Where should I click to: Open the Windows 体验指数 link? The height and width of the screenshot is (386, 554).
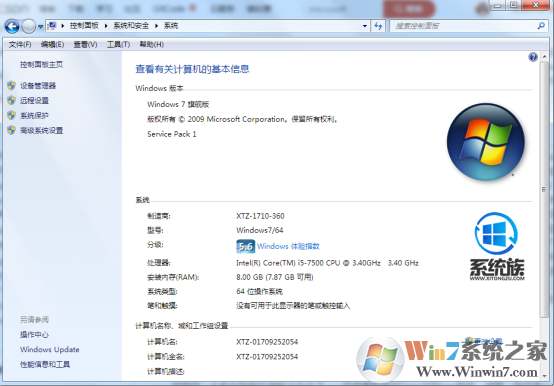(288, 246)
